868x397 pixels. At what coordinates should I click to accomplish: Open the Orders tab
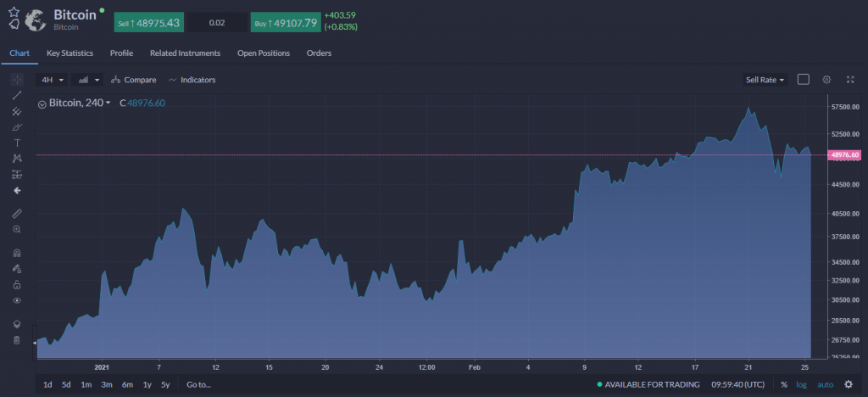click(x=319, y=53)
